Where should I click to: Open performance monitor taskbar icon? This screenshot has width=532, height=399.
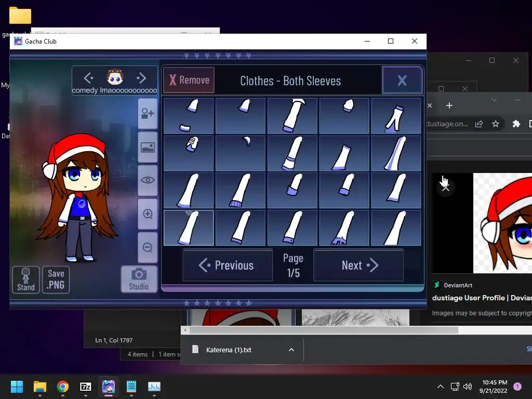point(154,387)
